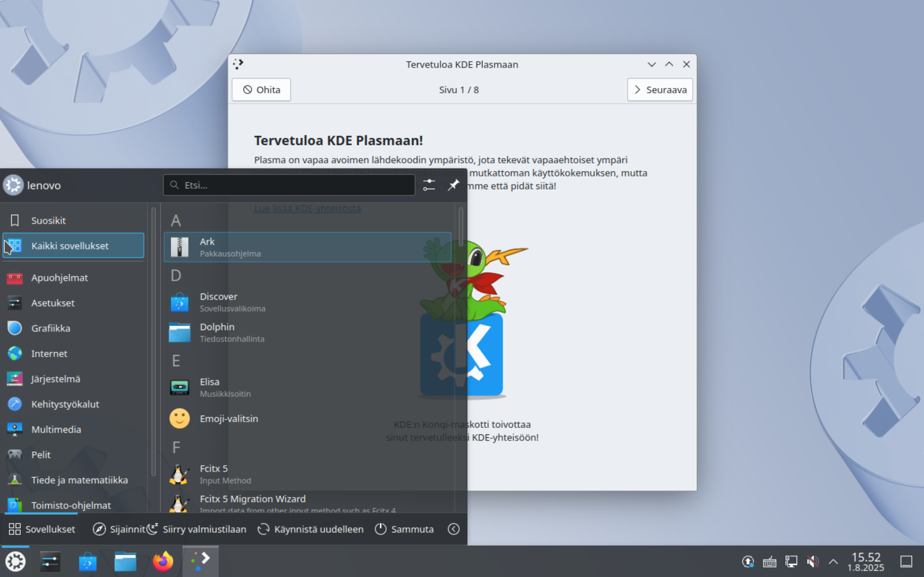The image size is (924, 577).
Task: Open System Settings from taskbar
Action: 50,561
